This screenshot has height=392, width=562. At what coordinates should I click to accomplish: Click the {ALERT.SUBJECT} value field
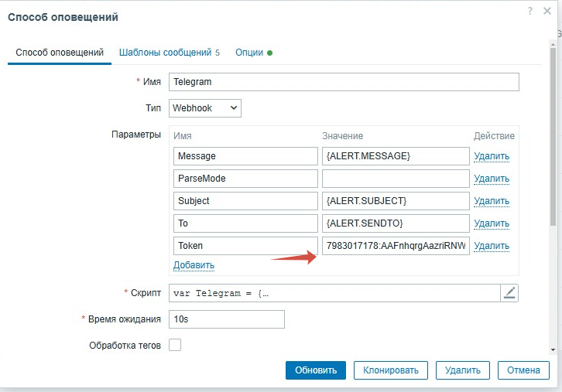pyautogui.click(x=396, y=201)
